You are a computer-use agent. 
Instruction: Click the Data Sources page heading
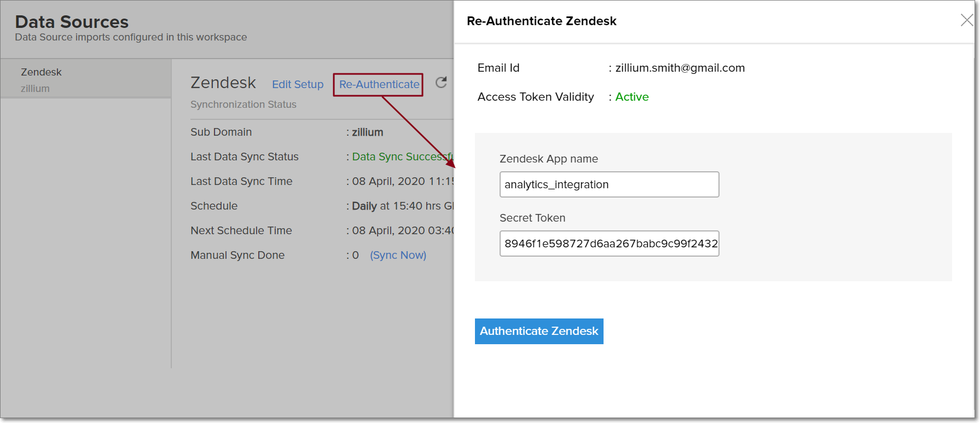point(72,22)
